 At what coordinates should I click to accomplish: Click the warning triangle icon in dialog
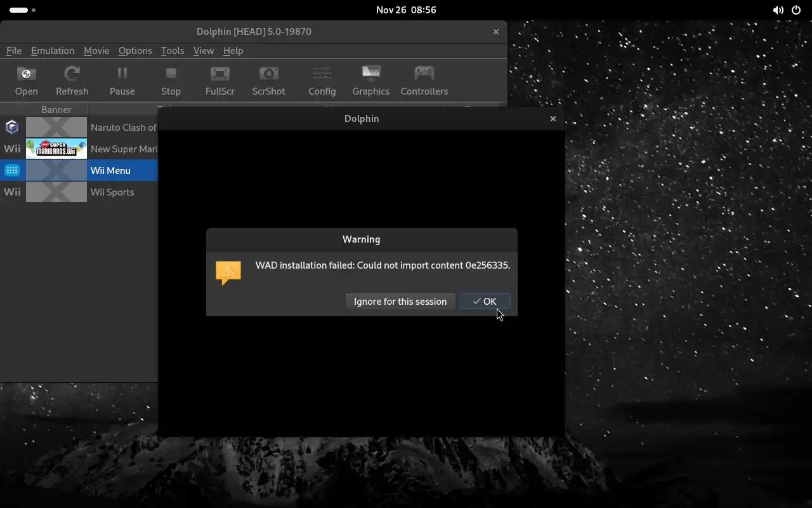click(228, 272)
